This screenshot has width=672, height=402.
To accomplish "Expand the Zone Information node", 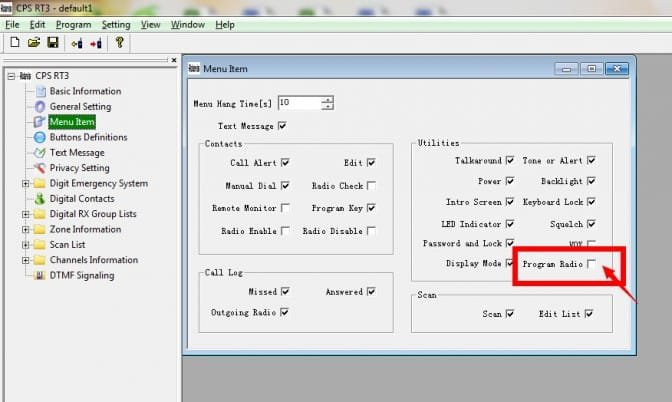I will pyautogui.click(x=26, y=229).
